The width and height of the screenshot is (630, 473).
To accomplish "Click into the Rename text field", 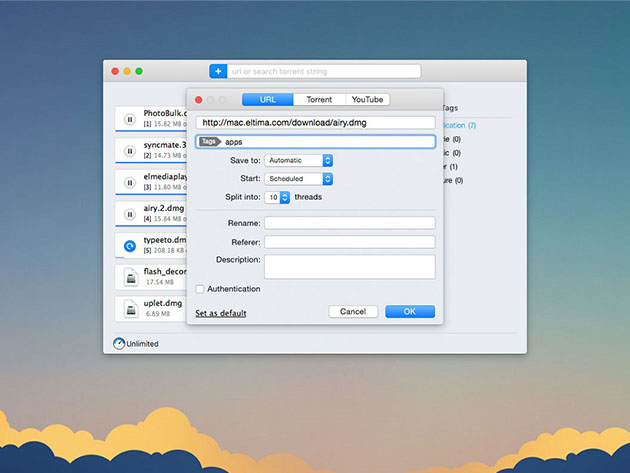I will click(x=350, y=223).
